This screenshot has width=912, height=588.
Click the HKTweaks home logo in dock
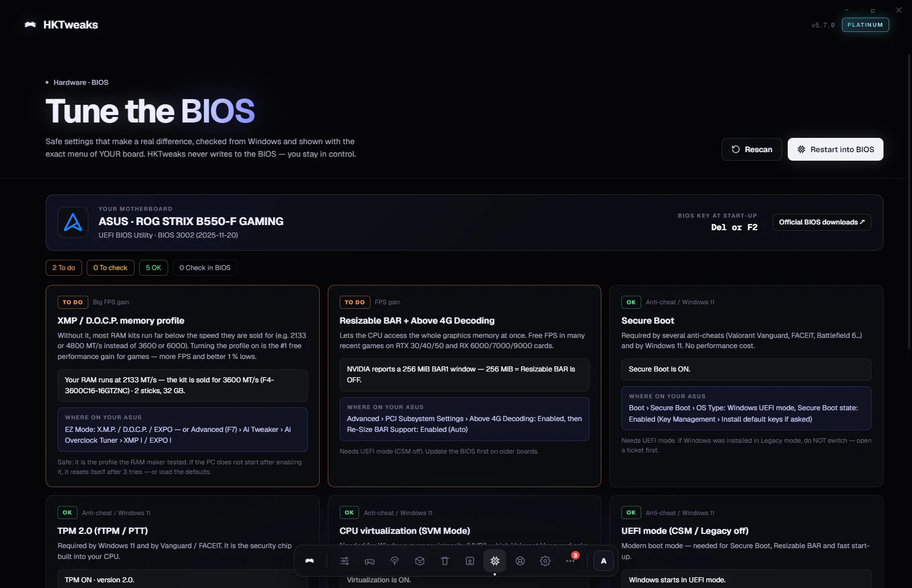[x=310, y=561]
